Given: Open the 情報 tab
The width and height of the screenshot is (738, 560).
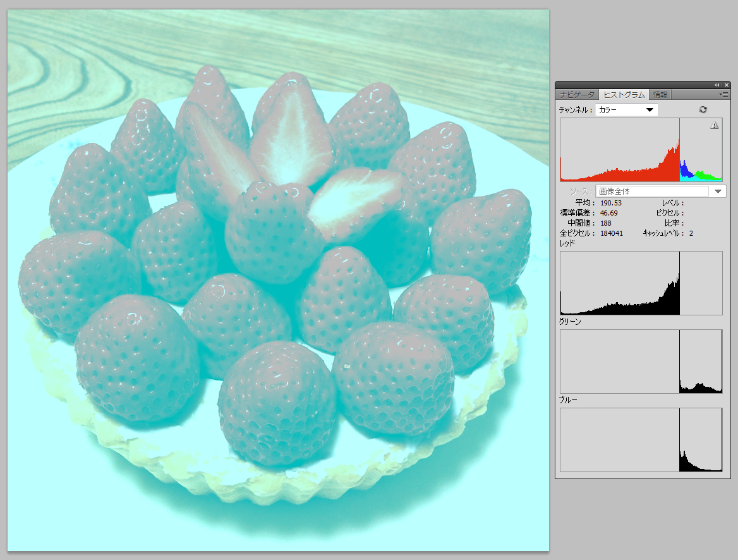Looking at the screenshot, I should click(x=660, y=95).
